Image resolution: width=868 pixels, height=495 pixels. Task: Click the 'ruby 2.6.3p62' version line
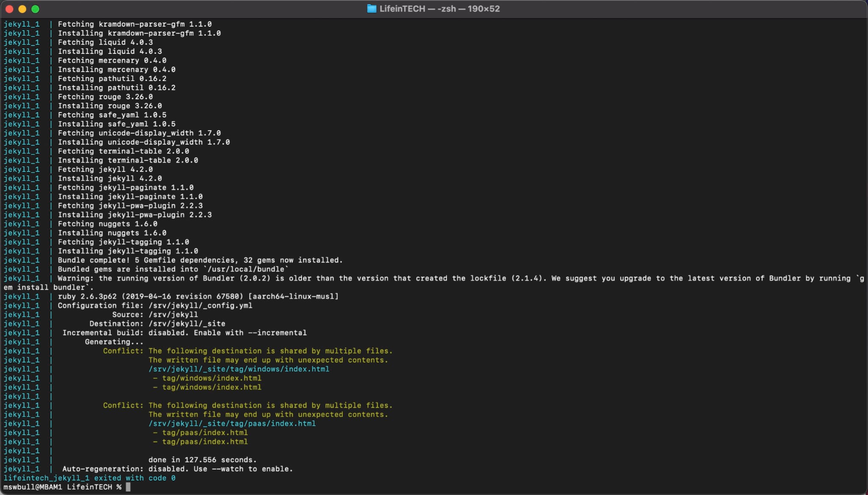(198, 296)
